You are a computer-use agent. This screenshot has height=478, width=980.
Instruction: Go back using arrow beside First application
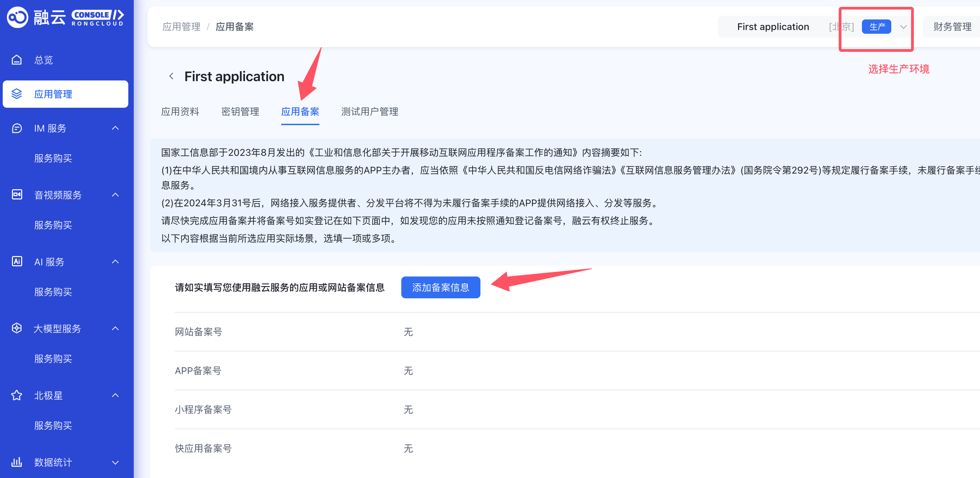tap(172, 76)
